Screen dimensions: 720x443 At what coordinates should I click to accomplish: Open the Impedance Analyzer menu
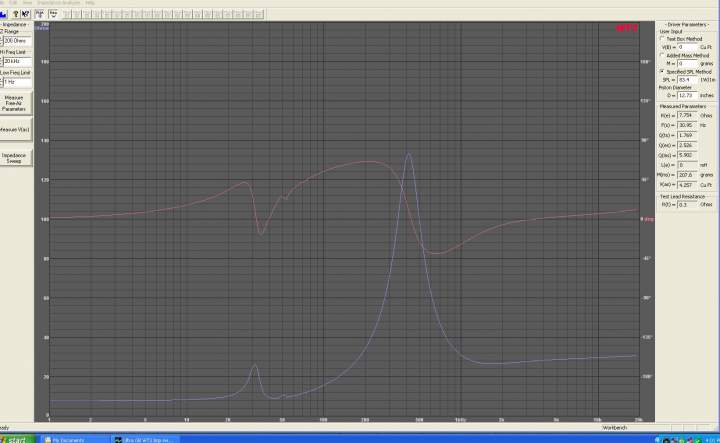[x=58, y=3]
